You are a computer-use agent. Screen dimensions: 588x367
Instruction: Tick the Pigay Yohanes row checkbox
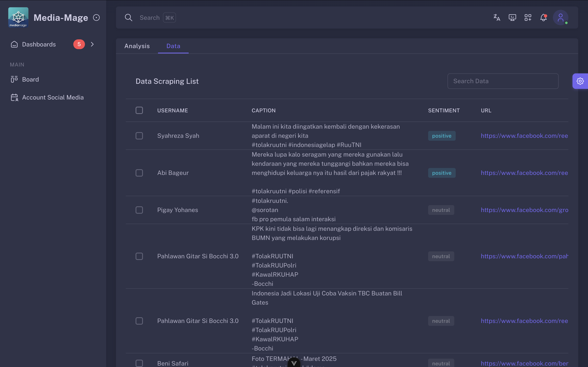tap(139, 210)
